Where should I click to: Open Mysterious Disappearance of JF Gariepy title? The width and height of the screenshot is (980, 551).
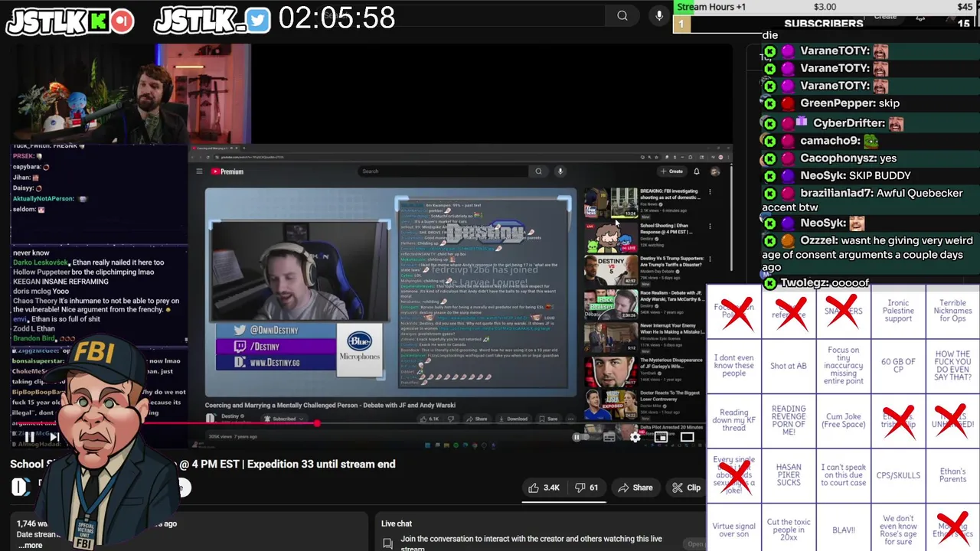671,363
